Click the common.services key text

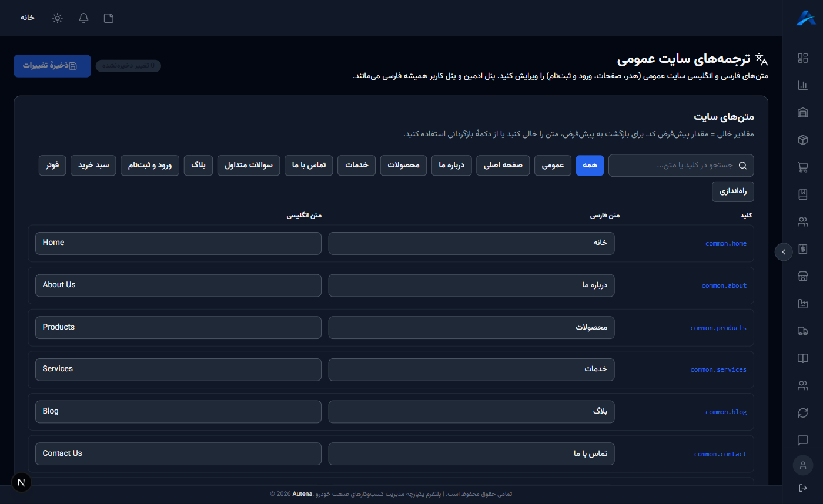[x=718, y=369]
